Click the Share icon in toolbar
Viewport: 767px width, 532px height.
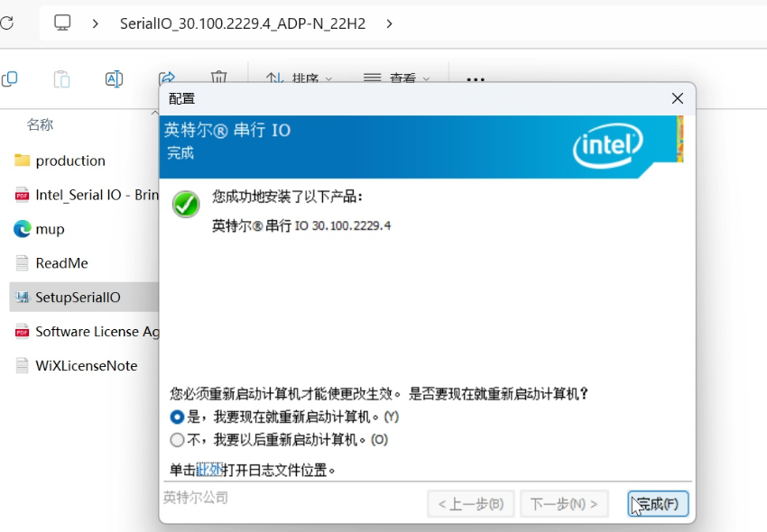(166, 78)
